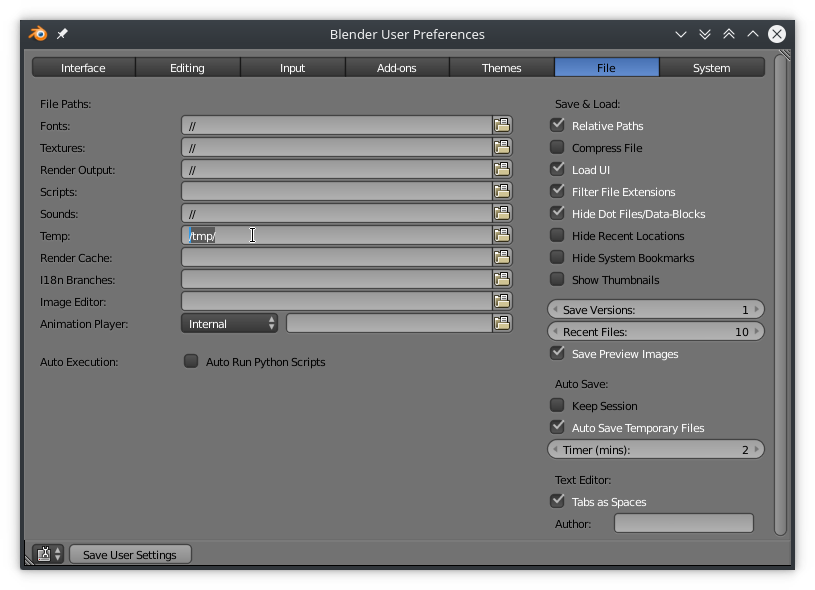
Task: Enable Hide System Bookmarks
Action: (557, 257)
